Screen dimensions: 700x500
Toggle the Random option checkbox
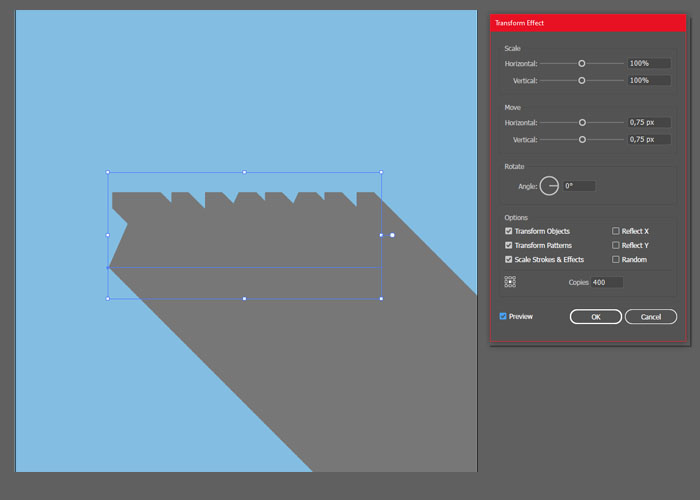[x=616, y=259]
